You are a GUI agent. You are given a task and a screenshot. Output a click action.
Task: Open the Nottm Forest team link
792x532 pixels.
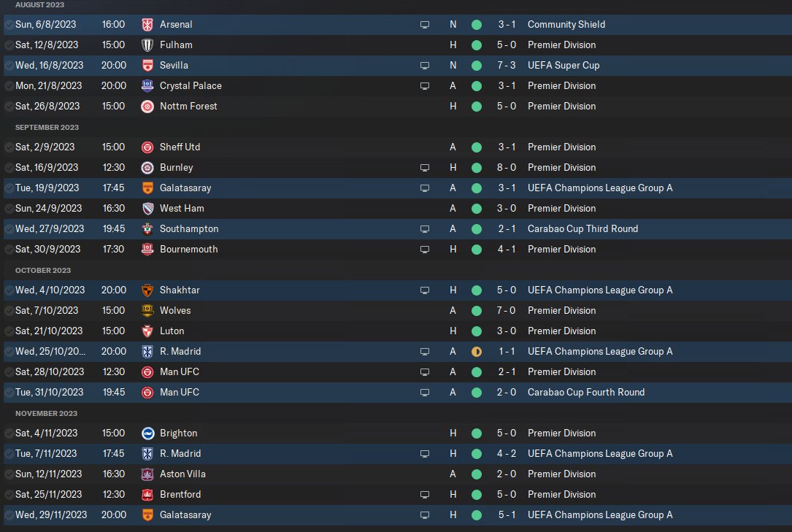pos(188,106)
